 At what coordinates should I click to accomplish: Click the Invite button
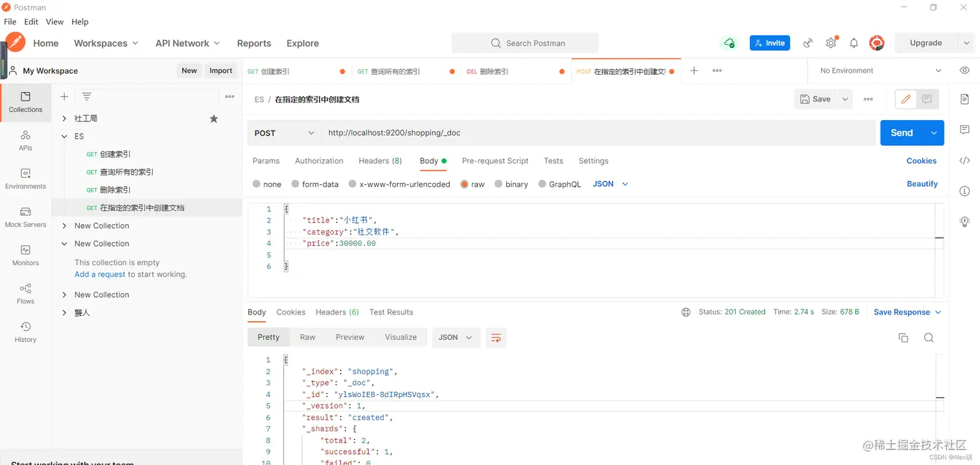point(769,43)
